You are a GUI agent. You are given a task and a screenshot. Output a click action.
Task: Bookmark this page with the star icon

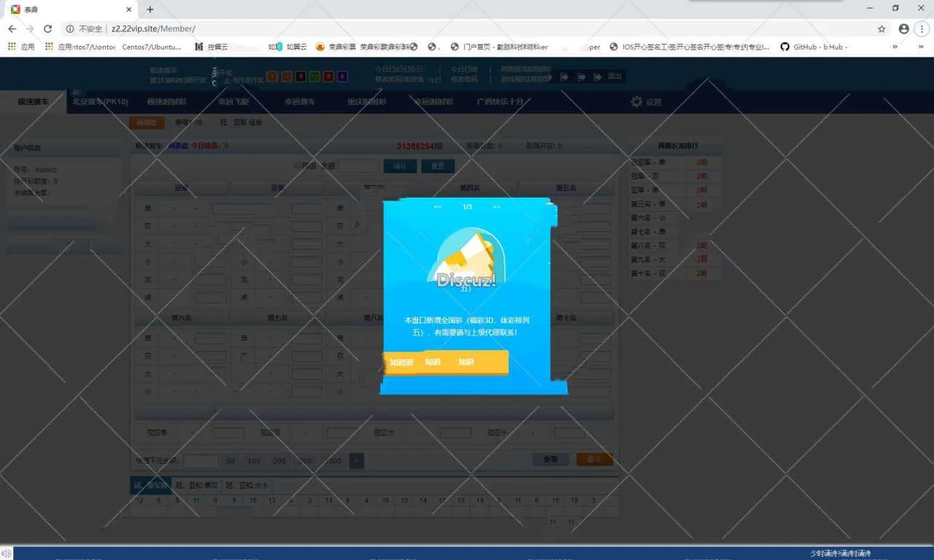tap(881, 29)
